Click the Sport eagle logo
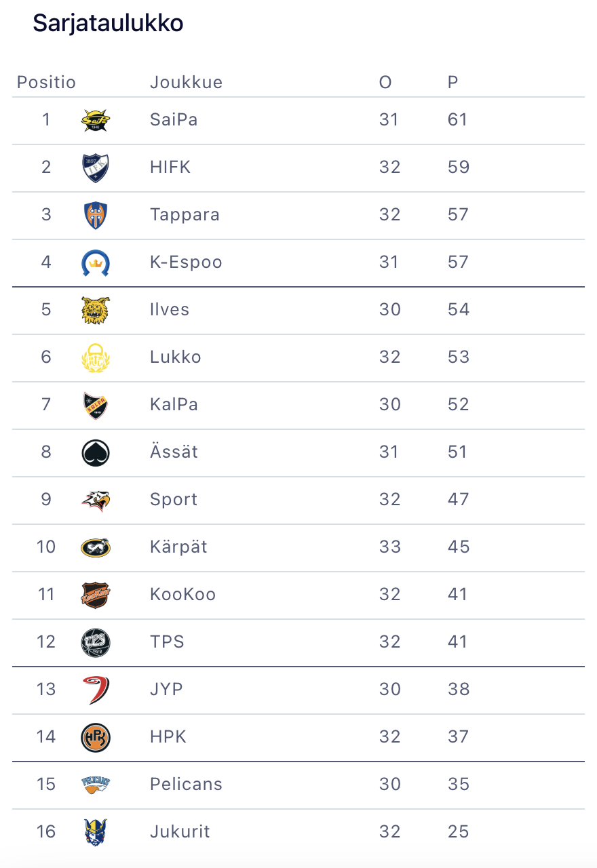 95,500
